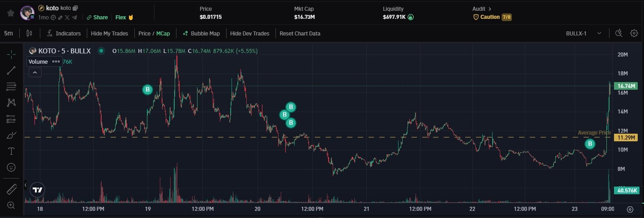Switch chart to Price mode
The height and width of the screenshot is (218, 644).
[x=144, y=33]
